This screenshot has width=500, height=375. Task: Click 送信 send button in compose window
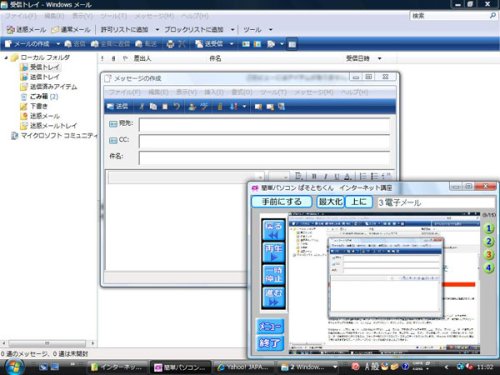pos(118,106)
